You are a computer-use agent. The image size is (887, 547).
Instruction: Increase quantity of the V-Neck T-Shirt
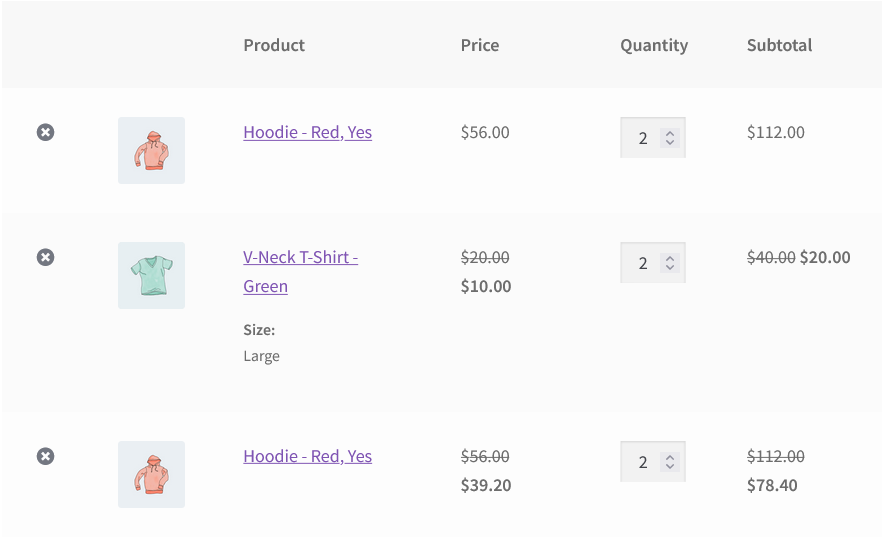670,259
